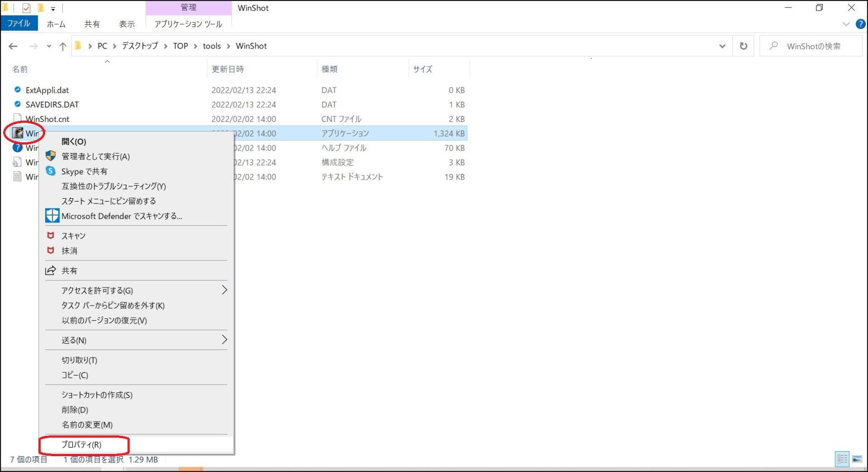
Task: Click the red McAfee スキャン shield icon
Action: point(52,235)
